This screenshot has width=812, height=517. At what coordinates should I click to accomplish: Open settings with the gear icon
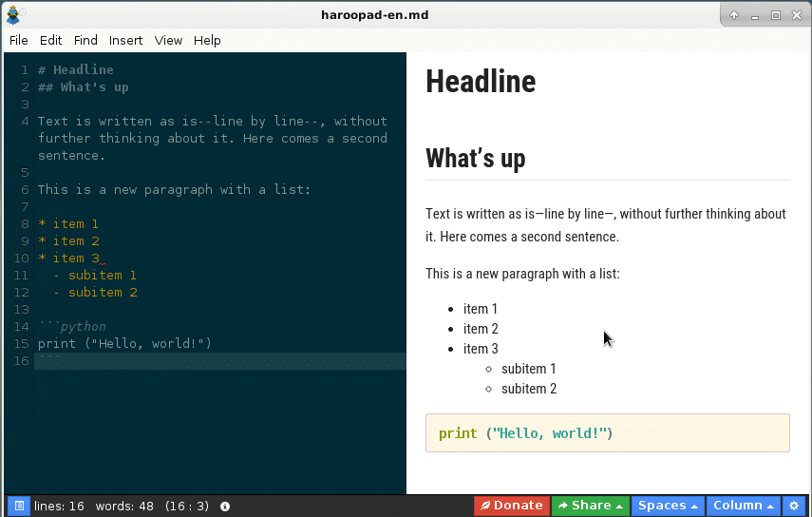click(794, 506)
